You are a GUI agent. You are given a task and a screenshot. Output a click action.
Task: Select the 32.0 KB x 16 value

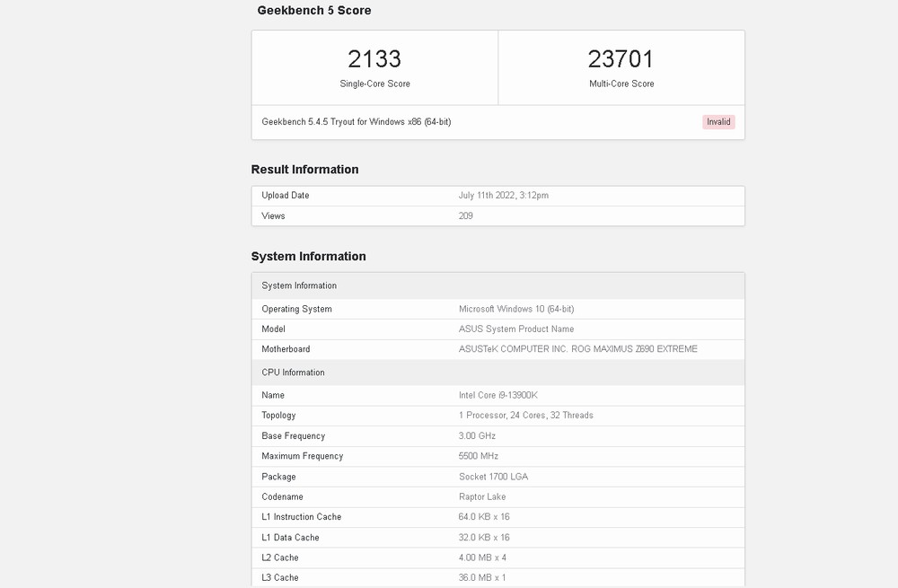tap(484, 538)
